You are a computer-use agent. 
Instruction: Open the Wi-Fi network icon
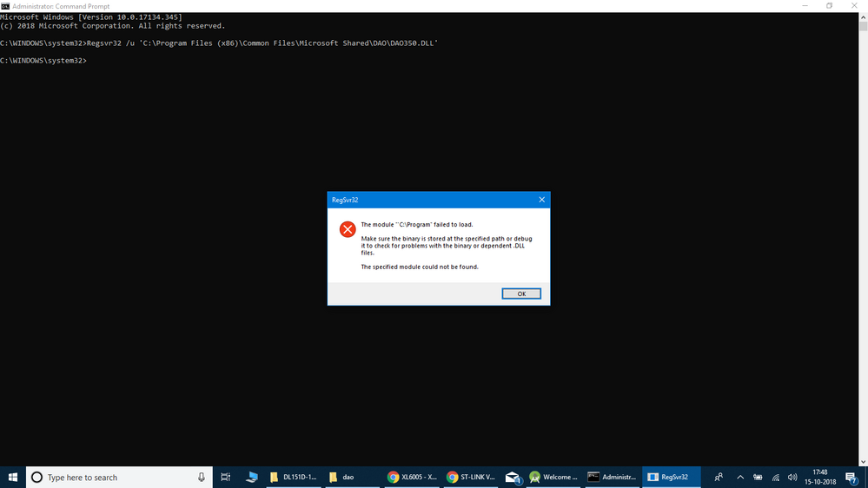pos(776,477)
